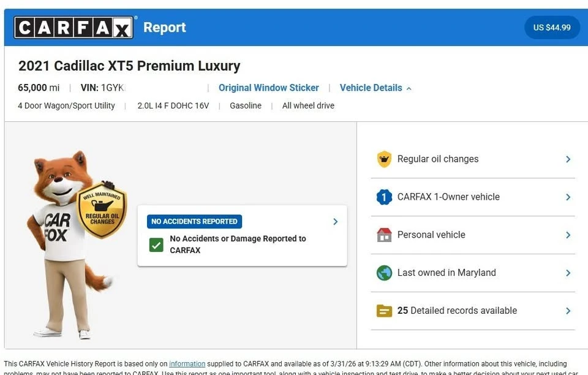Click the globe icon for Last owned in Maryland
This screenshot has width=588, height=375.
pos(384,273)
